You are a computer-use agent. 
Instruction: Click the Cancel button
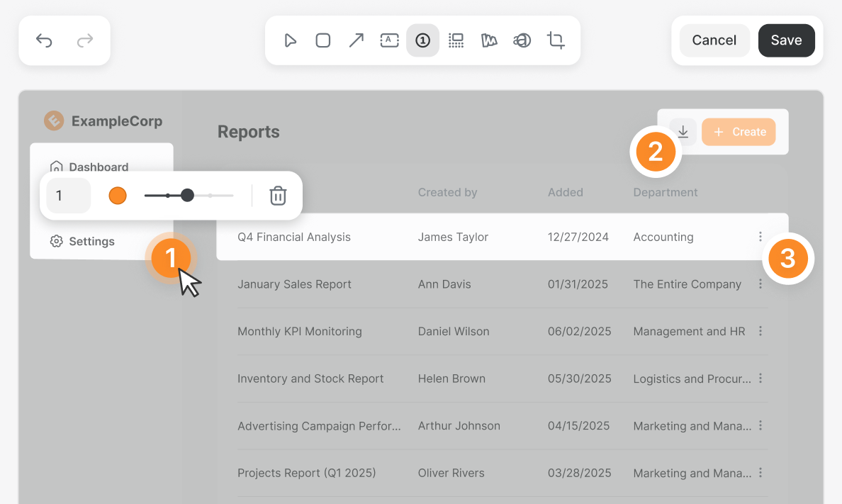coord(714,40)
